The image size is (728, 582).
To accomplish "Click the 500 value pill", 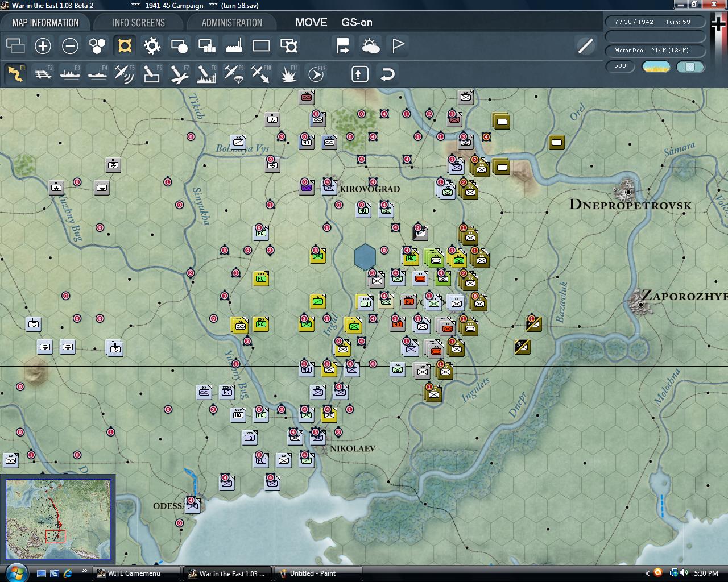I will click(x=620, y=66).
